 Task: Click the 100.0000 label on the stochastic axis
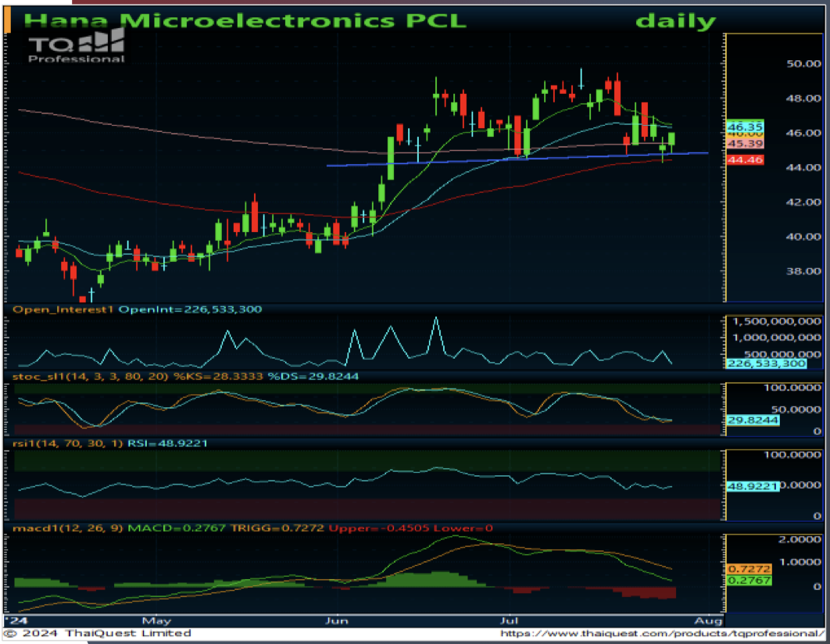[x=792, y=388]
